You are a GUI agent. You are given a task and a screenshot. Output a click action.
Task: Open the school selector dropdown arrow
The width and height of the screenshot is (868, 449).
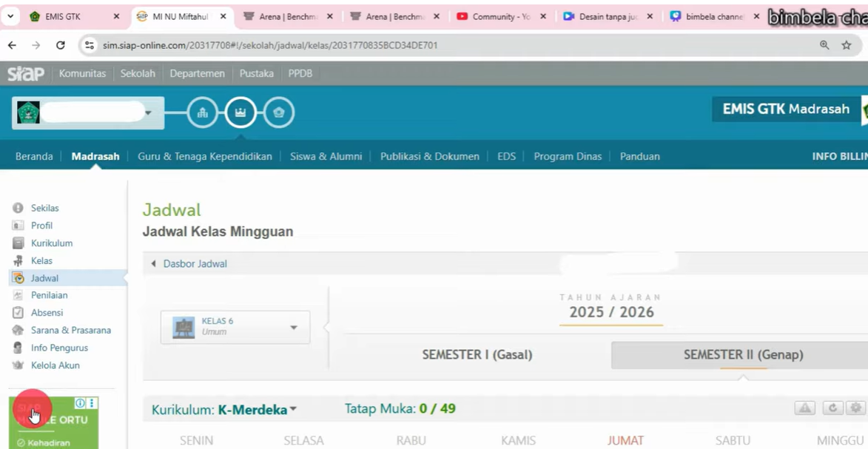tap(148, 112)
